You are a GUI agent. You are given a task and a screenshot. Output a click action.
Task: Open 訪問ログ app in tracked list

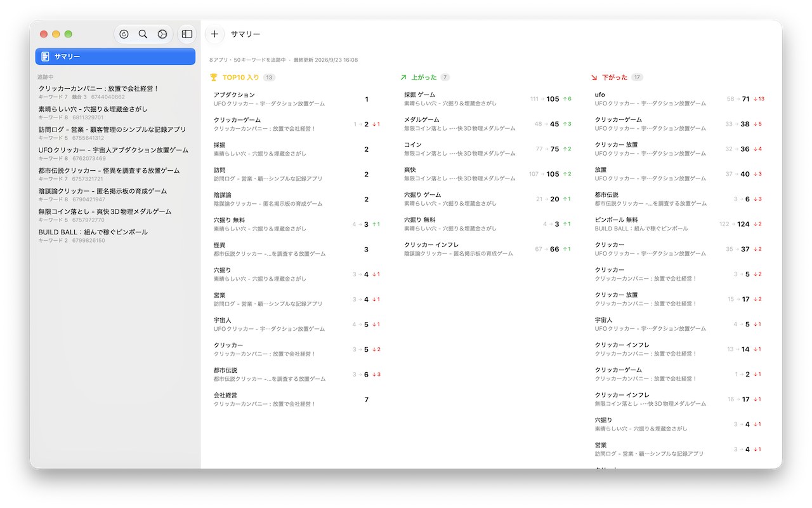pyautogui.click(x=115, y=133)
